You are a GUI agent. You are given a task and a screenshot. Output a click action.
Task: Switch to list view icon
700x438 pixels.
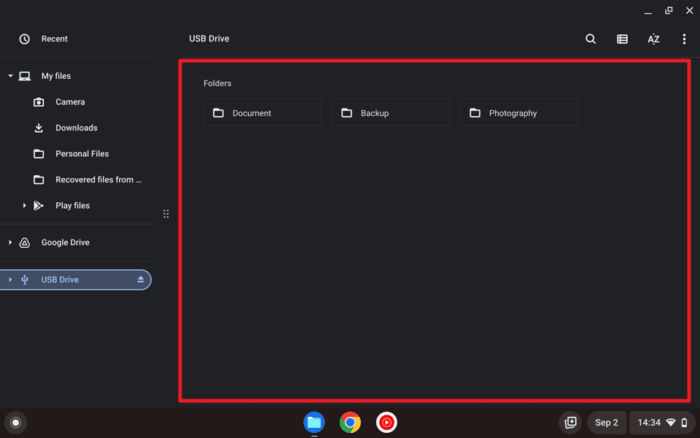point(622,39)
